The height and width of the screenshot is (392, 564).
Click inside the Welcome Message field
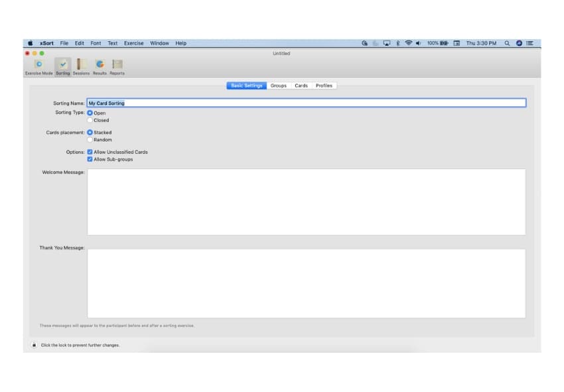pyautogui.click(x=305, y=201)
